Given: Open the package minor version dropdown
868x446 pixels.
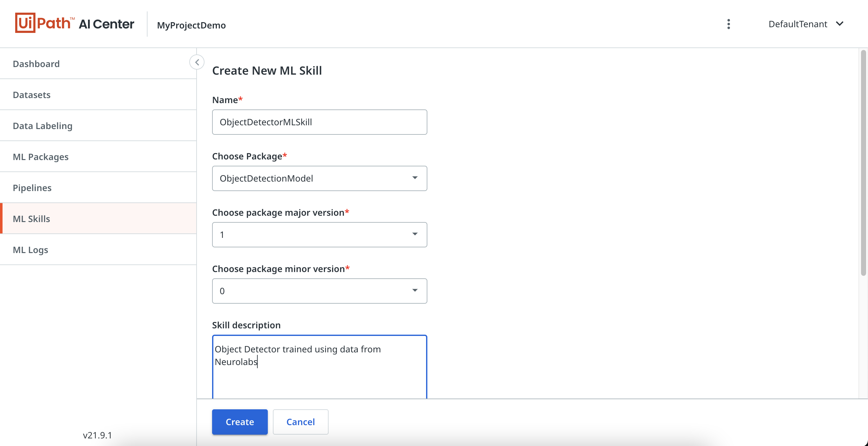Looking at the screenshot, I should click(x=319, y=291).
